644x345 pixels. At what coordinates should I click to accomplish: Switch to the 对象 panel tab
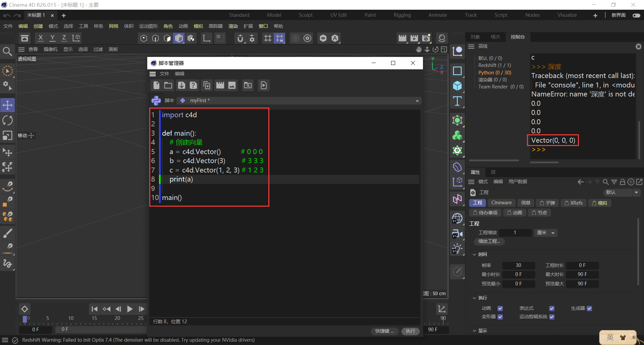tap(475, 37)
